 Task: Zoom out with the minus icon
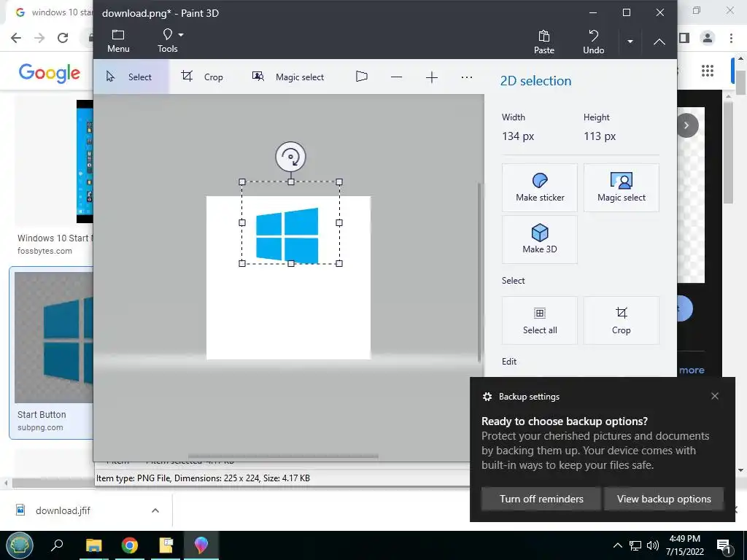tap(396, 77)
